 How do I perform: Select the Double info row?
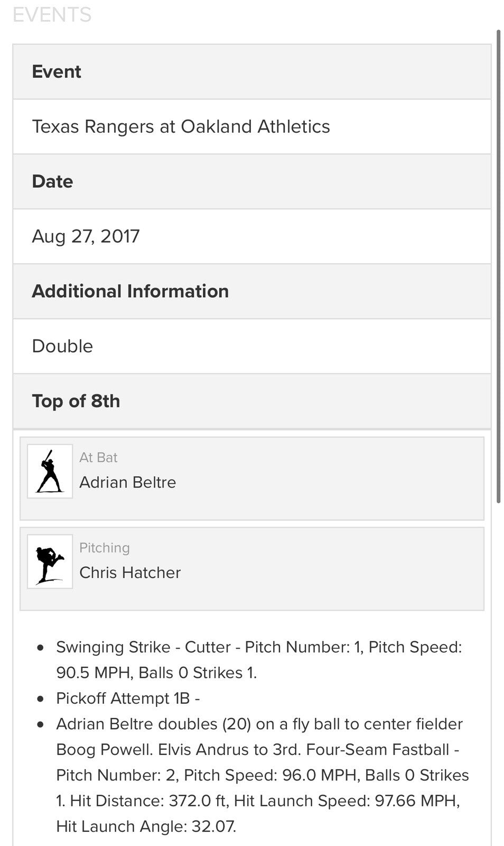(x=62, y=346)
